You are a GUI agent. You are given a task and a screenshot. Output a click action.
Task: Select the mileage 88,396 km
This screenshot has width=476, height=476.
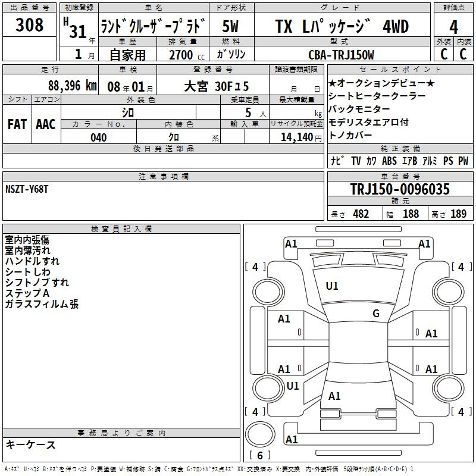[x=73, y=86]
